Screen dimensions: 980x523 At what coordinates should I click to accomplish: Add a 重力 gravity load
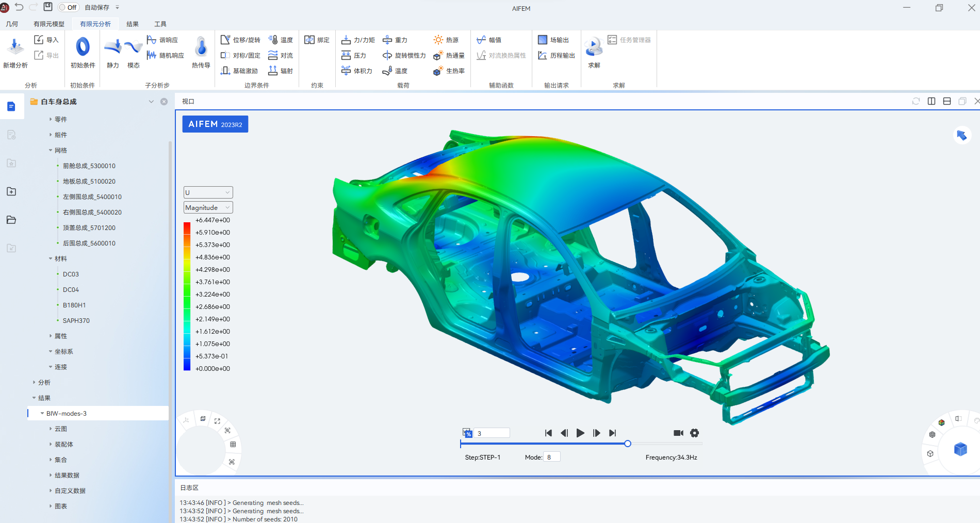pyautogui.click(x=396, y=40)
